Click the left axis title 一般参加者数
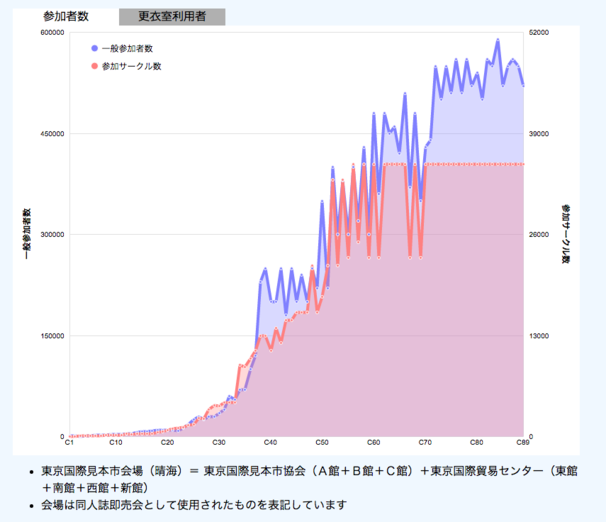Screen dimensions: 606x522 tap(26, 234)
